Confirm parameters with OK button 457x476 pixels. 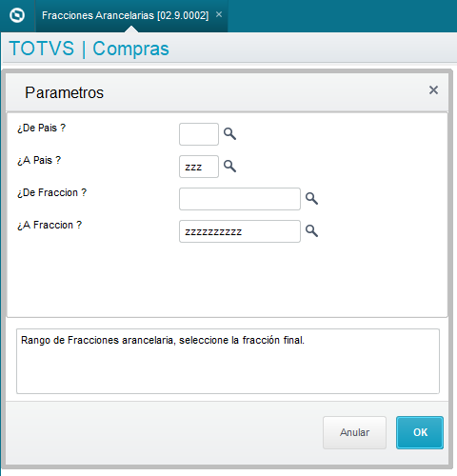420,432
